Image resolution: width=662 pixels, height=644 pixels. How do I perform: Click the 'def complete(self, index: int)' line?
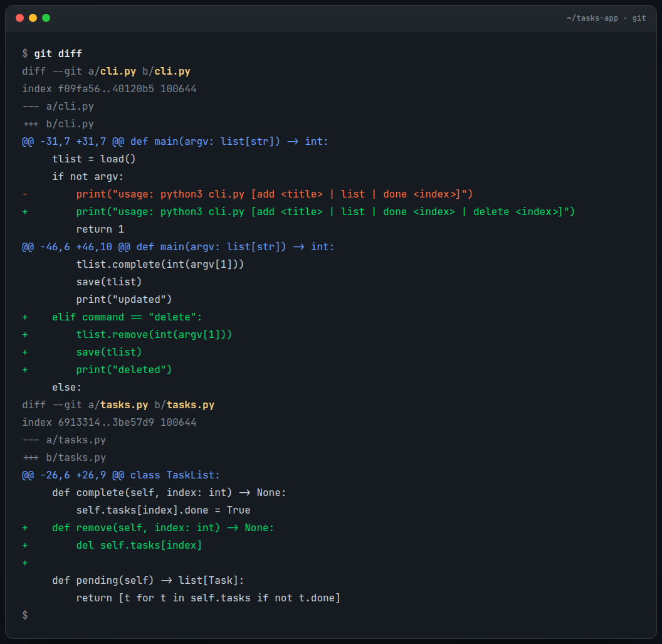tap(169, 493)
